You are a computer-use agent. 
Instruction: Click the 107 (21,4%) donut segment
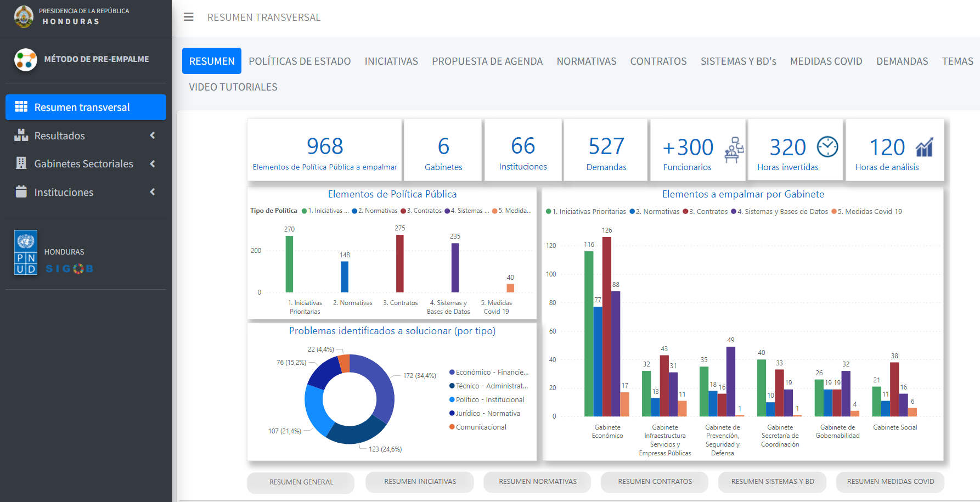317,410
